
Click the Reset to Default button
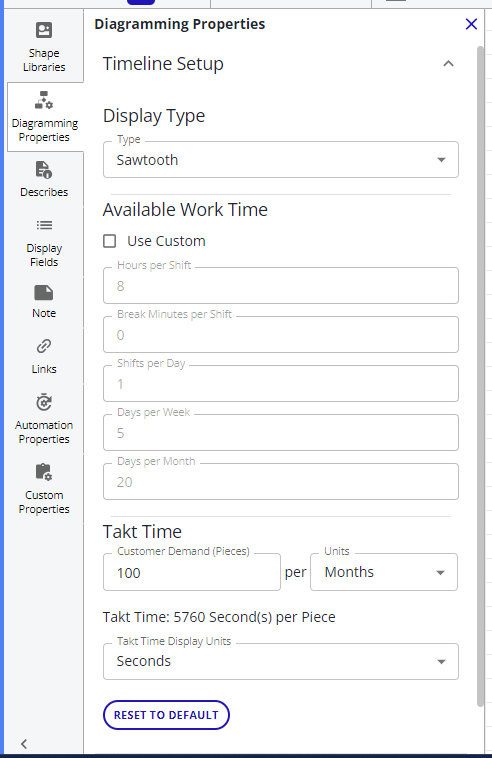tap(166, 715)
